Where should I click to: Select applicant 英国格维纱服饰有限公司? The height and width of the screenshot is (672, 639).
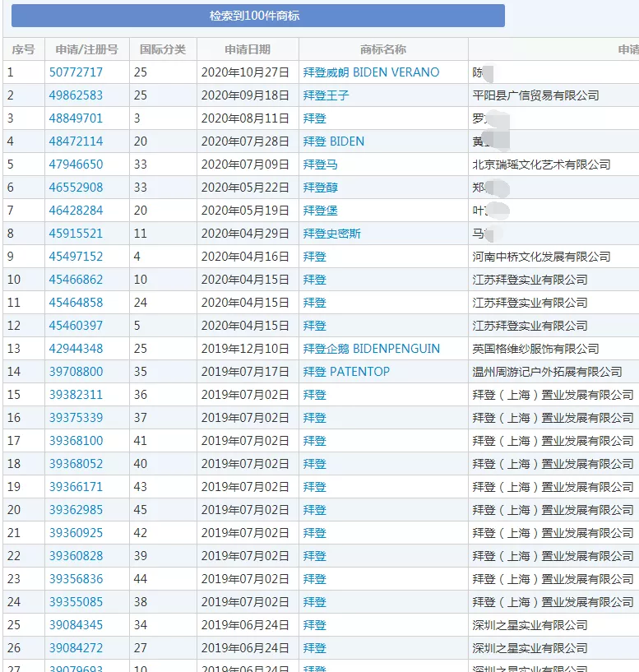point(535,349)
